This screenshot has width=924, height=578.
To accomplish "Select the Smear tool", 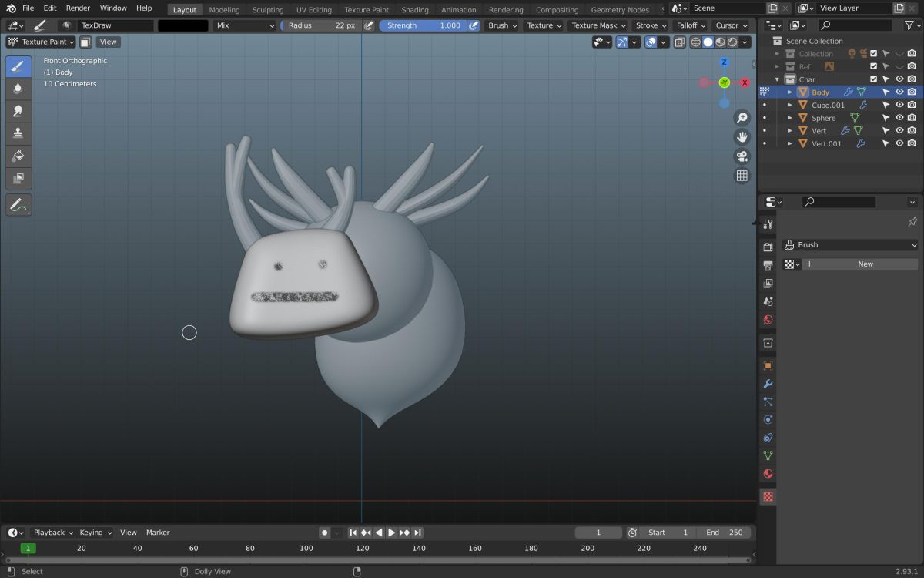I will (18, 111).
